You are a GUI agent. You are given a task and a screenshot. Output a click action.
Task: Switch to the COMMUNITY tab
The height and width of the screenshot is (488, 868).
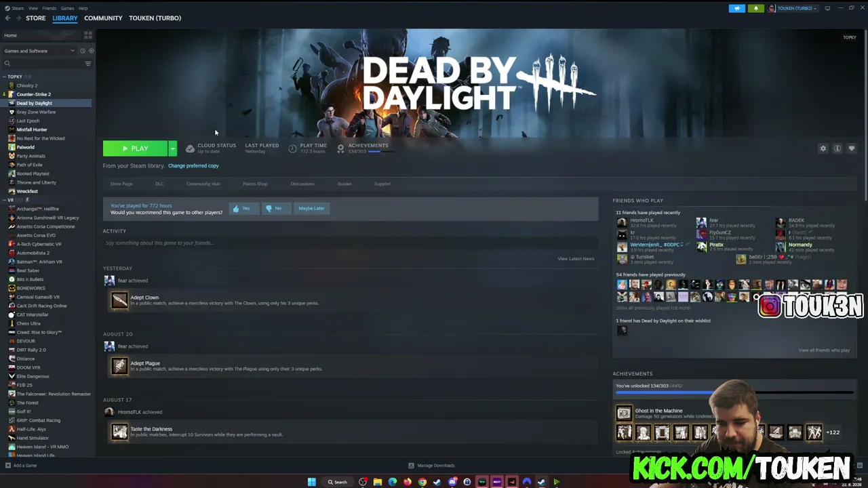click(103, 18)
